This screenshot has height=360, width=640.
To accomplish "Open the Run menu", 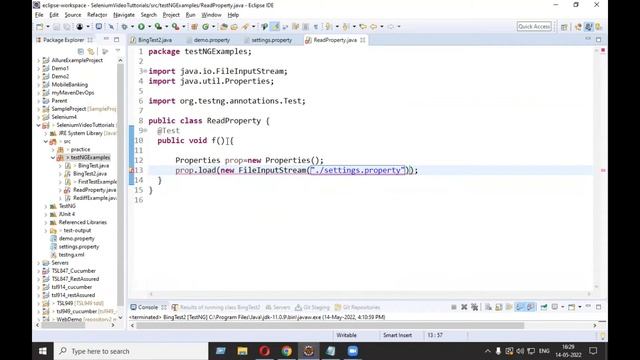I will (x=191, y=15).
